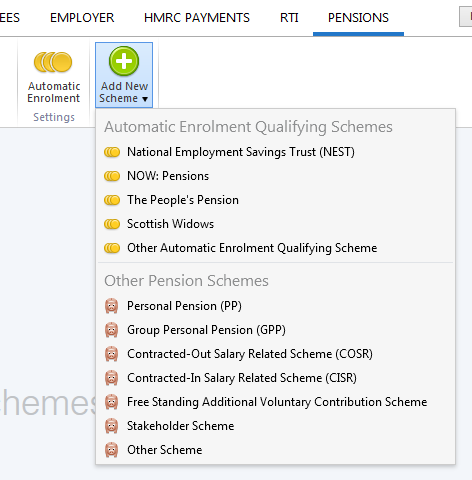Expand the Add New Scheme dropdown arrow

(145, 99)
